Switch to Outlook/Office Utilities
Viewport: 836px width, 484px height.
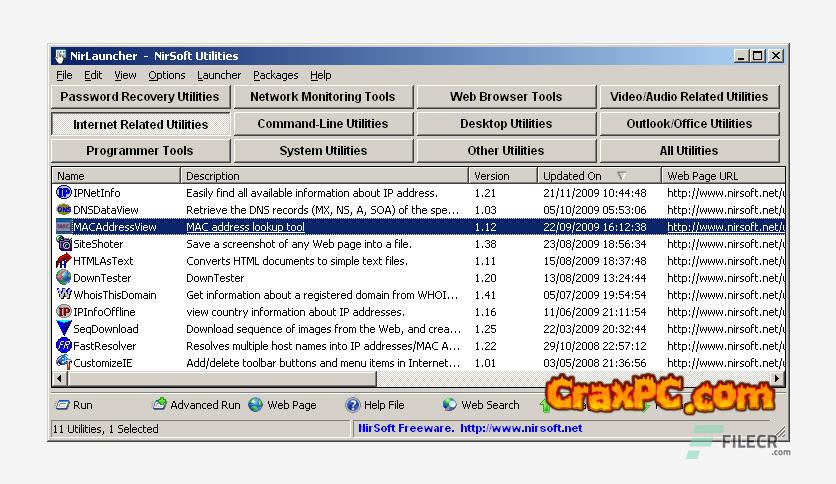coord(689,124)
